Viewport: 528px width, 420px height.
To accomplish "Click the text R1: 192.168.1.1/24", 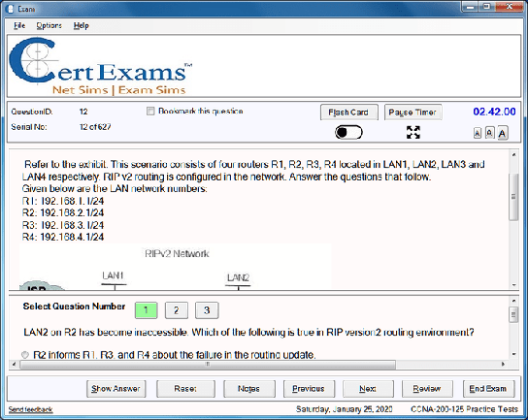I will 63,201.
